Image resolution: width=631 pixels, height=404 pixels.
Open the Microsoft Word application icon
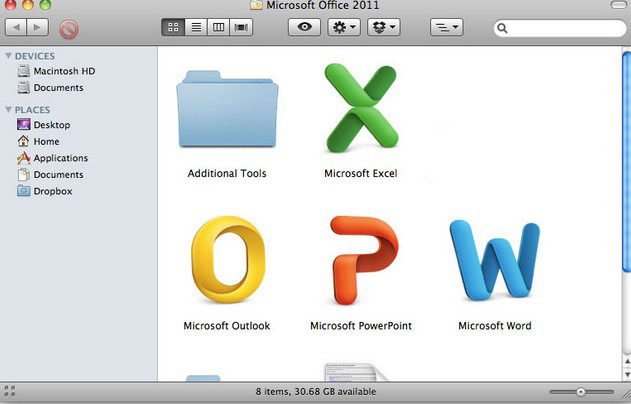(x=495, y=260)
